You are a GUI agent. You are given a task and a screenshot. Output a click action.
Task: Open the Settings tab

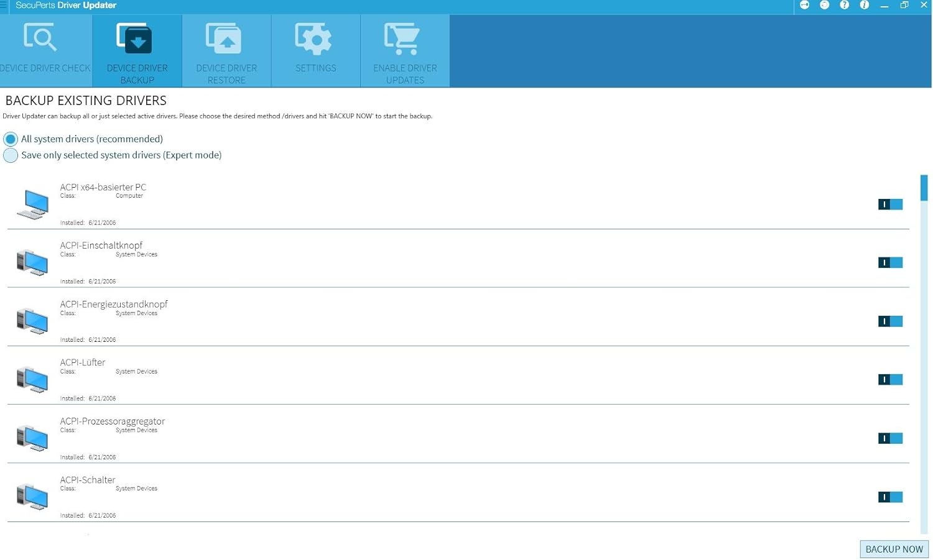click(x=316, y=51)
